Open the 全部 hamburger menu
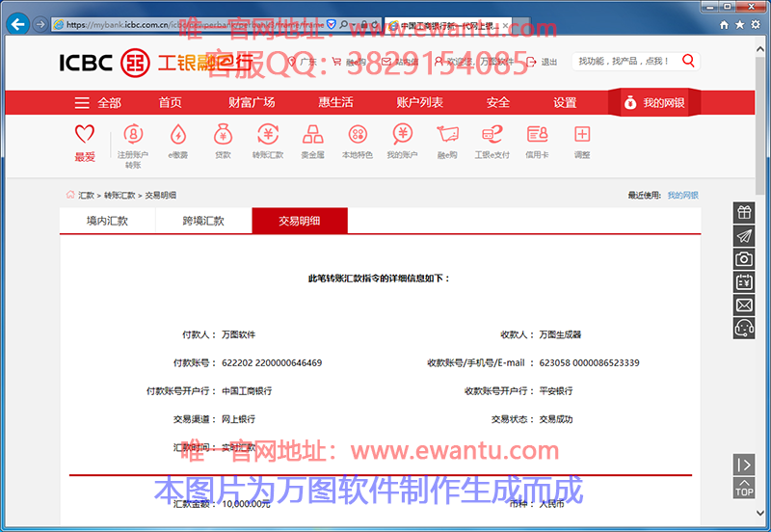771x532 pixels. pyautogui.click(x=97, y=103)
